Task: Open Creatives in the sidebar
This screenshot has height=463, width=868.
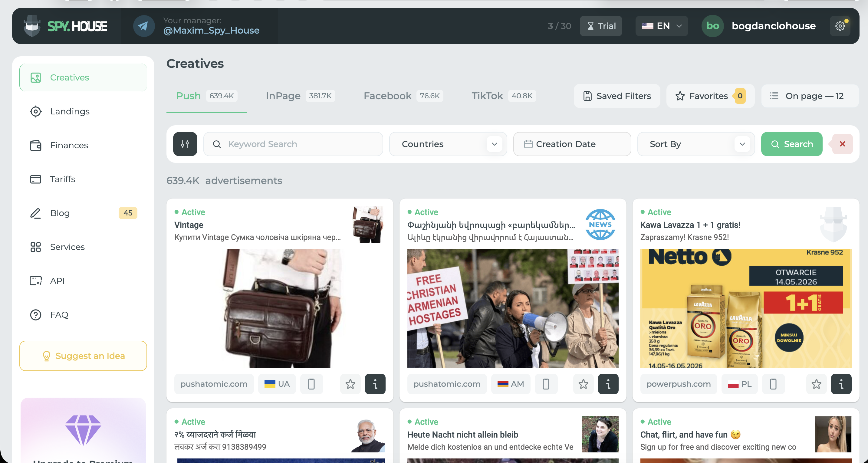Action: [x=83, y=77]
